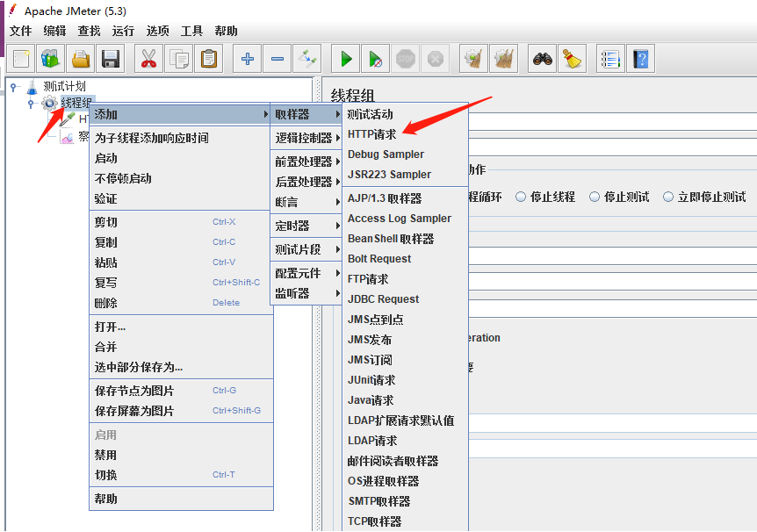757x532 pixels.
Task: Expand the 添加 submenu
Action: pos(179,114)
